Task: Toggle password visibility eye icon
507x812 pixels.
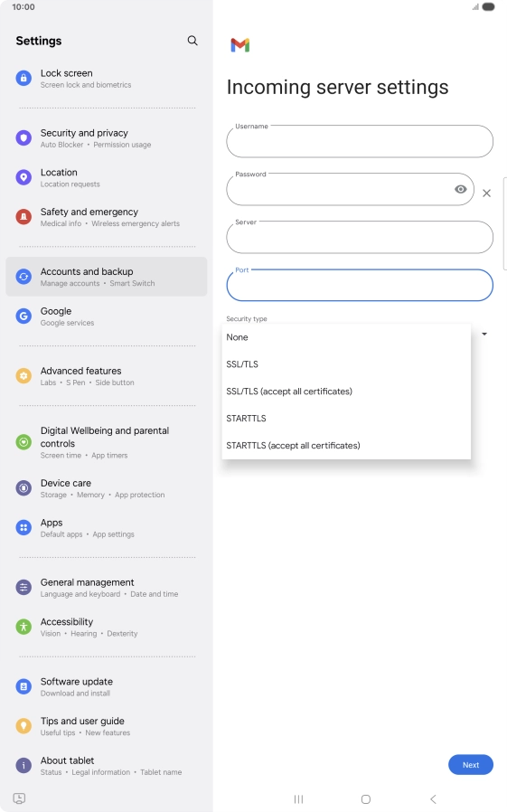Action: pos(460,190)
